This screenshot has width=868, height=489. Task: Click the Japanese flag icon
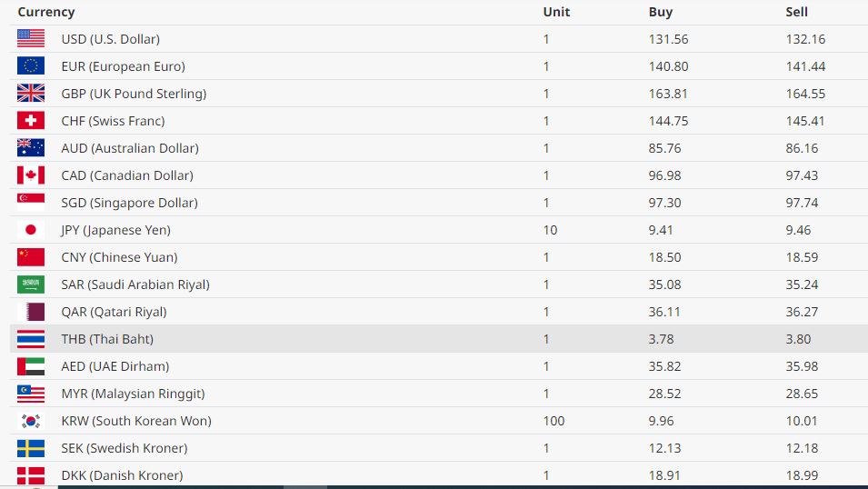31,230
